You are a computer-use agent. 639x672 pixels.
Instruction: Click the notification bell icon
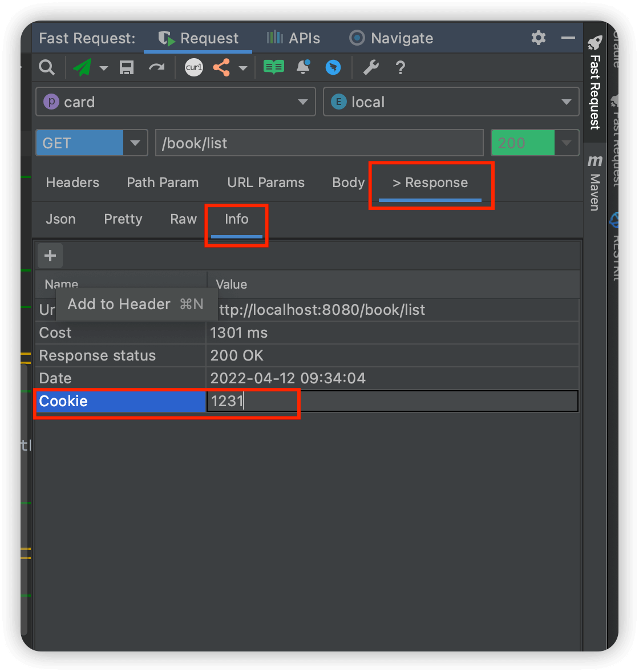click(304, 68)
